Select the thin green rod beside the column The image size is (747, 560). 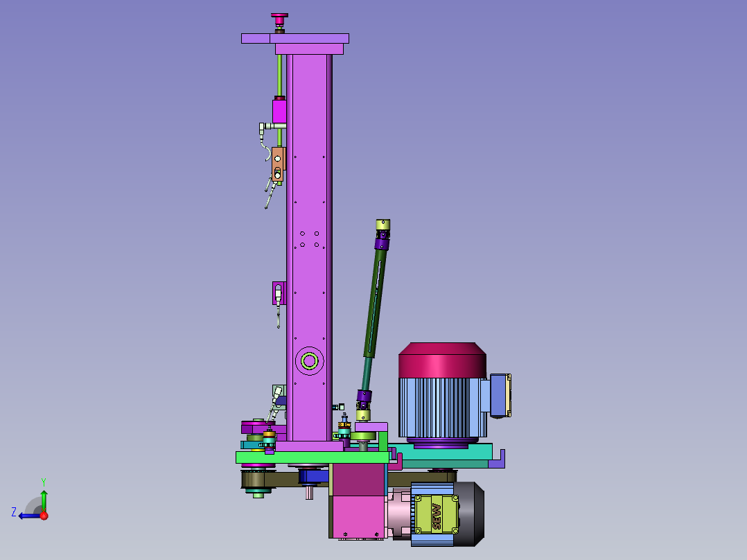[x=280, y=76]
